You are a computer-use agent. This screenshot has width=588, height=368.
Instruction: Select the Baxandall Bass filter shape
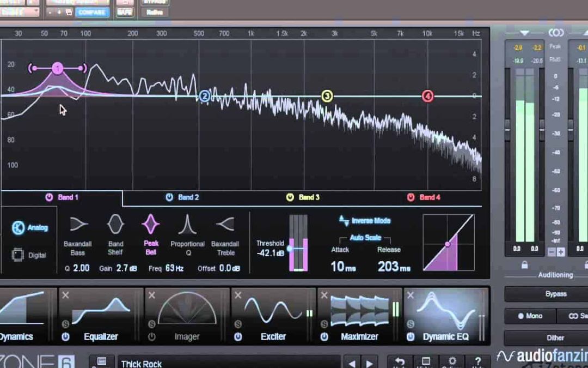(78, 224)
